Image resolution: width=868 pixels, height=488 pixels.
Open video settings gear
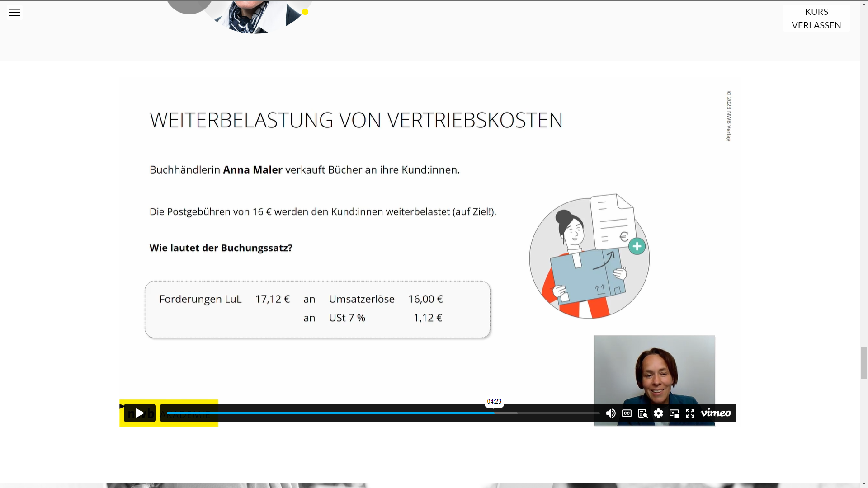point(658,413)
